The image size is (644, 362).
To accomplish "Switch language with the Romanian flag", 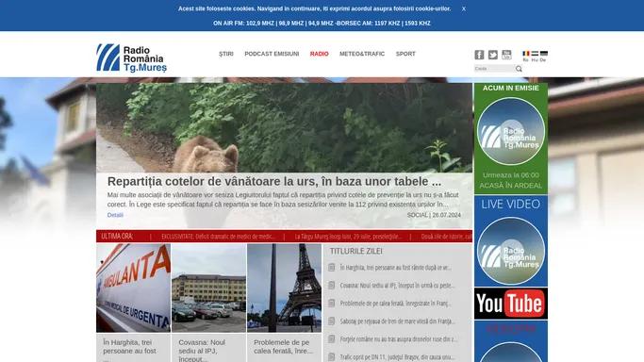I will pos(526,54).
